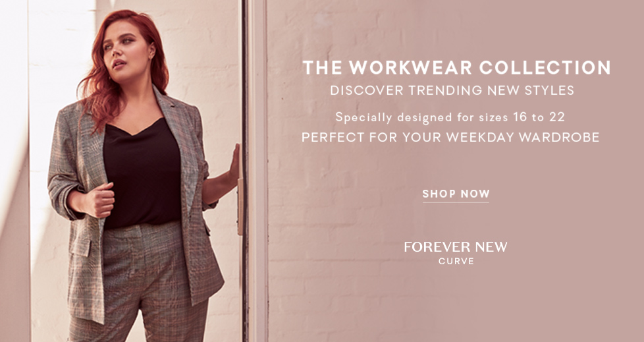Screen dimensions: 644x342
Task: Click the underline beneath SHOP NOW
Action: tap(456, 202)
